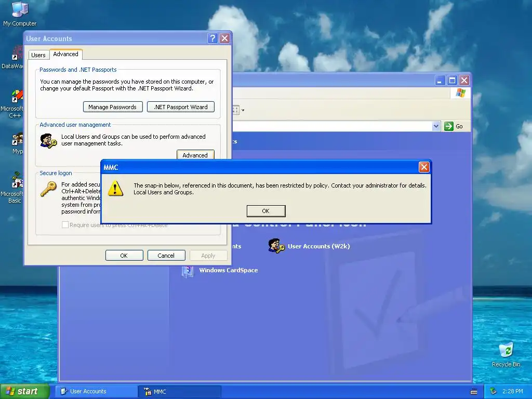Click the Windows CardSpace label
532x399 pixels.
tap(229, 270)
